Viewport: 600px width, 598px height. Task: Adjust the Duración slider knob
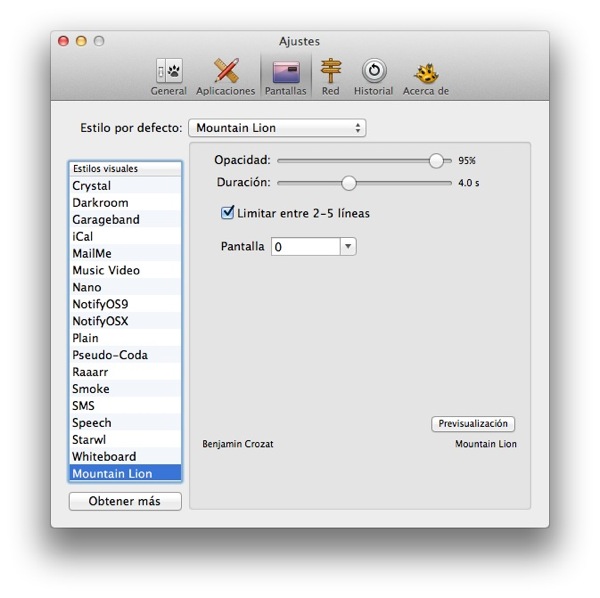tap(349, 183)
